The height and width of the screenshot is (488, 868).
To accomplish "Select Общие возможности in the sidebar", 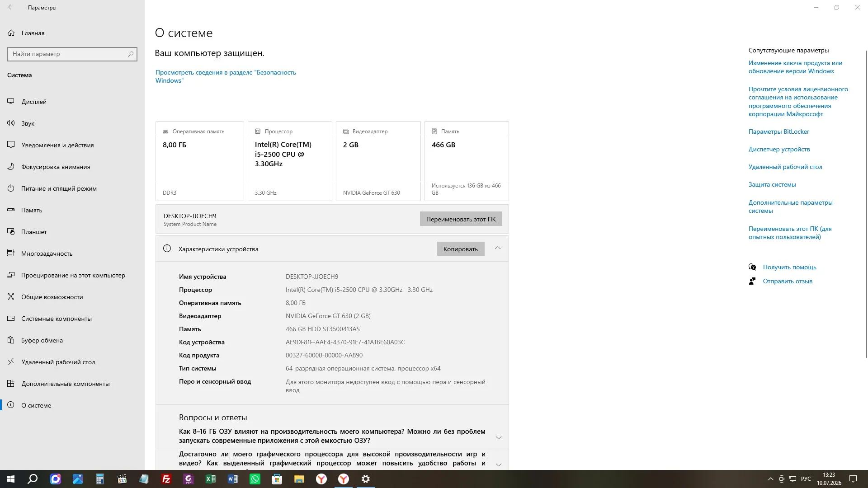I will [x=72, y=297].
